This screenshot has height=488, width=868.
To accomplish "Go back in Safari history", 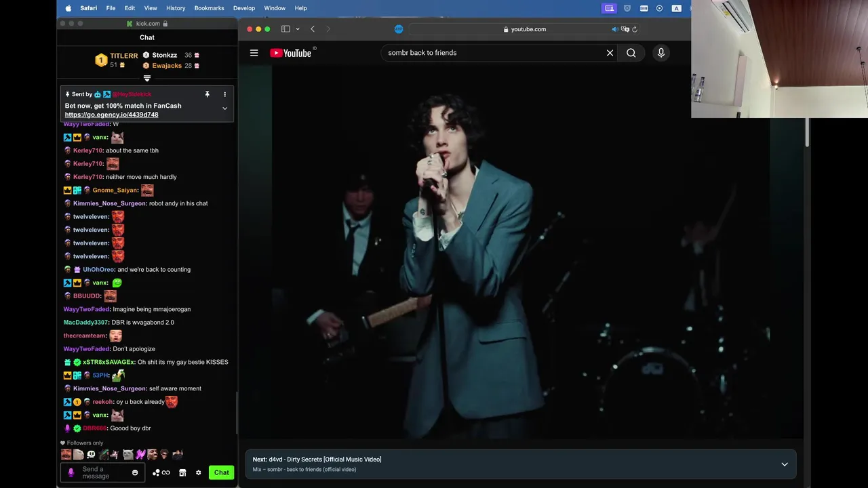I will [x=313, y=29].
